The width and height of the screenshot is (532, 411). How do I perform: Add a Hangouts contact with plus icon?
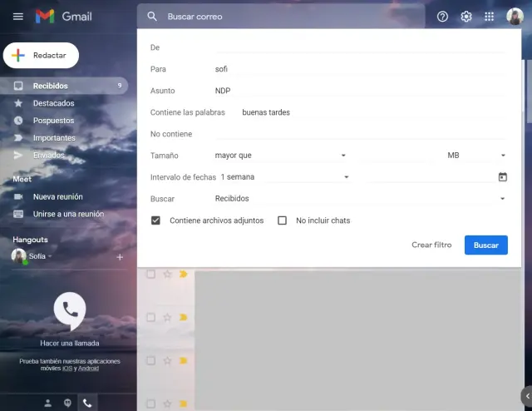click(120, 257)
